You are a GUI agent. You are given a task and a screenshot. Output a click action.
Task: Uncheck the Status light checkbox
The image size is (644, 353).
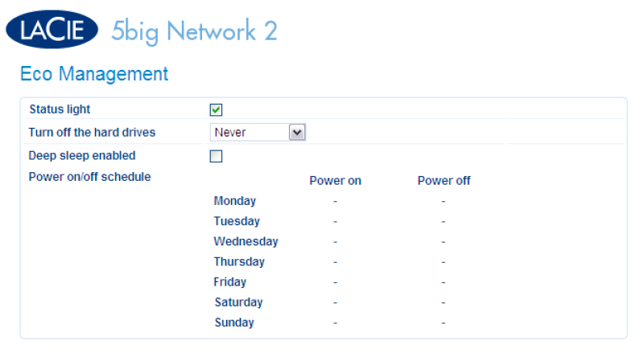tap(216, 109)
